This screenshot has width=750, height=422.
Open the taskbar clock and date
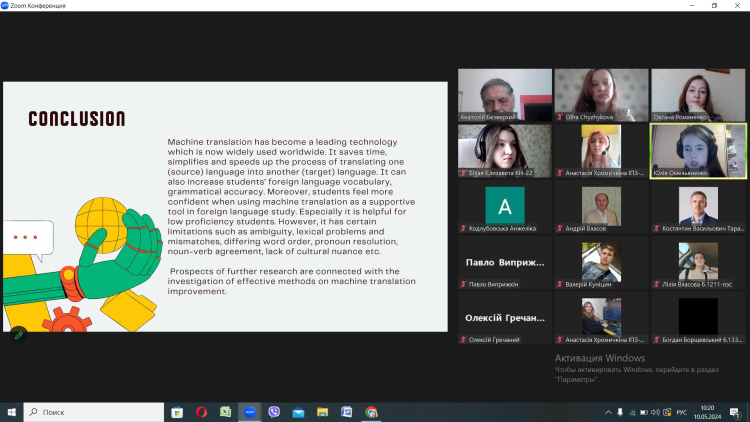pos(708,412)
